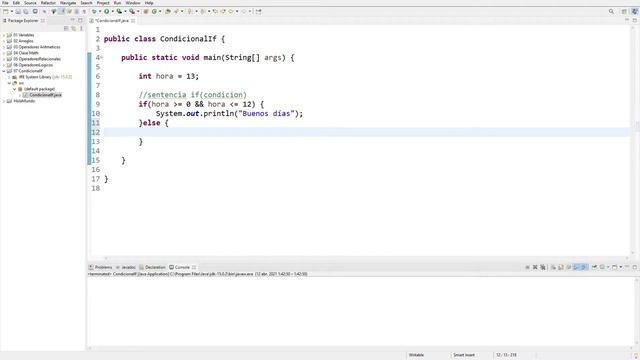Viewport: 640px width, 360px height.
Task: Click the console vertical scrollbar
Action: (x=637, y=311)
